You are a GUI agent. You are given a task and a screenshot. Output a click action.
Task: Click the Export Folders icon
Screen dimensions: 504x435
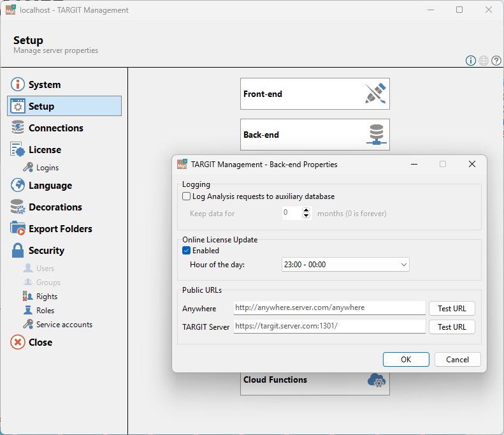tap(18, 228)
